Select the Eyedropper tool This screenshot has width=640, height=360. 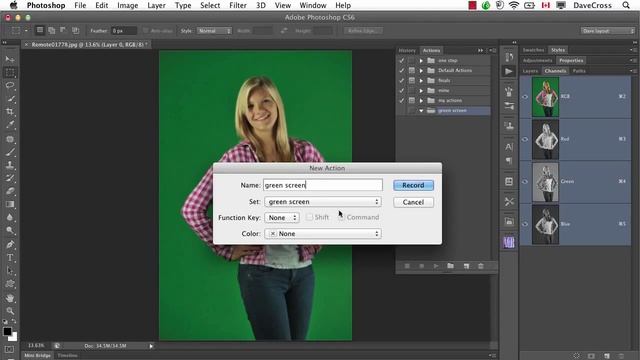click(x=10, y=124)
